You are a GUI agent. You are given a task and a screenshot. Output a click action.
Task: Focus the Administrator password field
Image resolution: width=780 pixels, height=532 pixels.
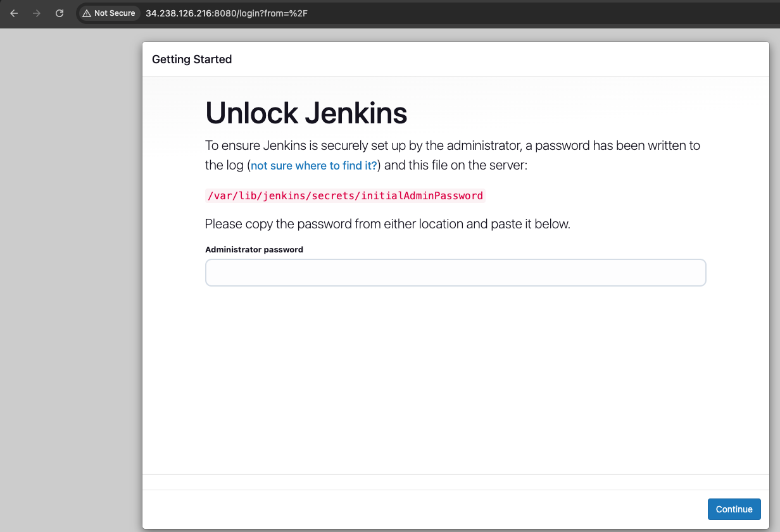[x=455, y=273]
